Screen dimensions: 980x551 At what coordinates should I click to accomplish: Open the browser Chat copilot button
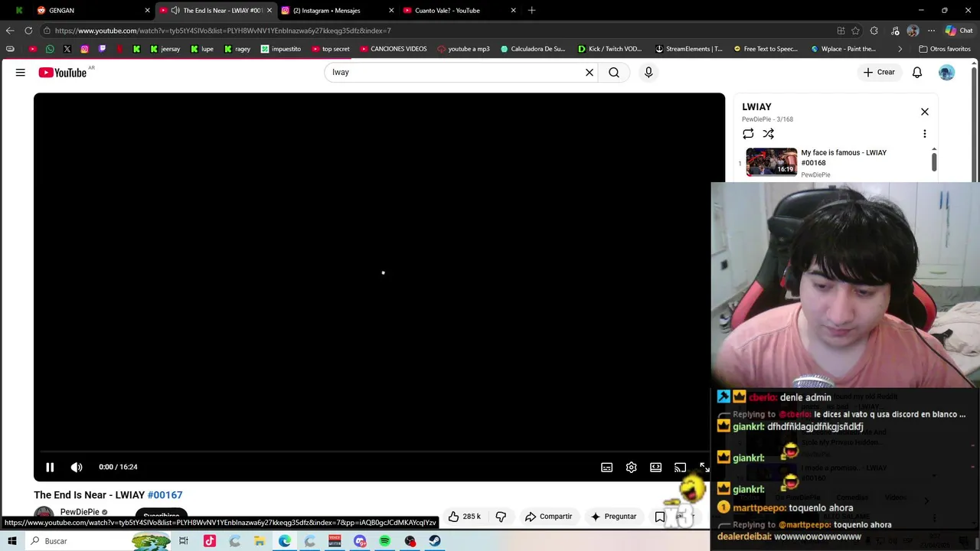[959, 31]
